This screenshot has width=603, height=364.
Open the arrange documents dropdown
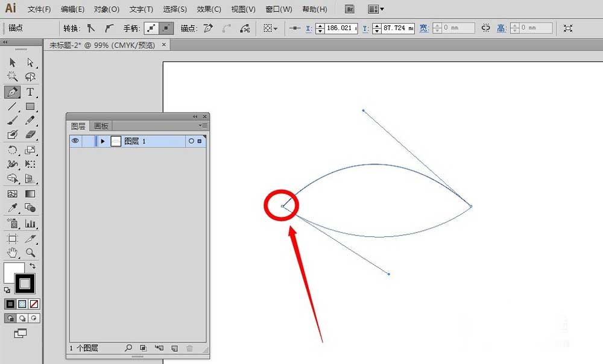pos(376,9)
